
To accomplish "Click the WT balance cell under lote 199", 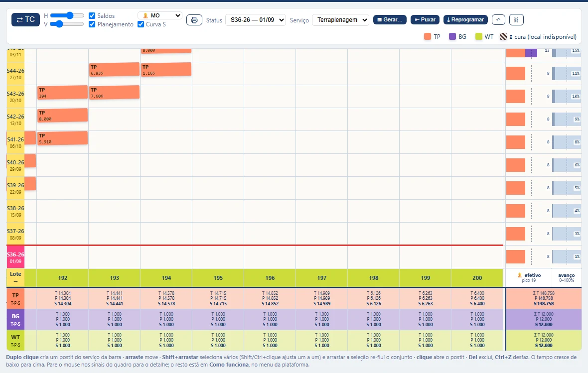I will tap(425, 341).
